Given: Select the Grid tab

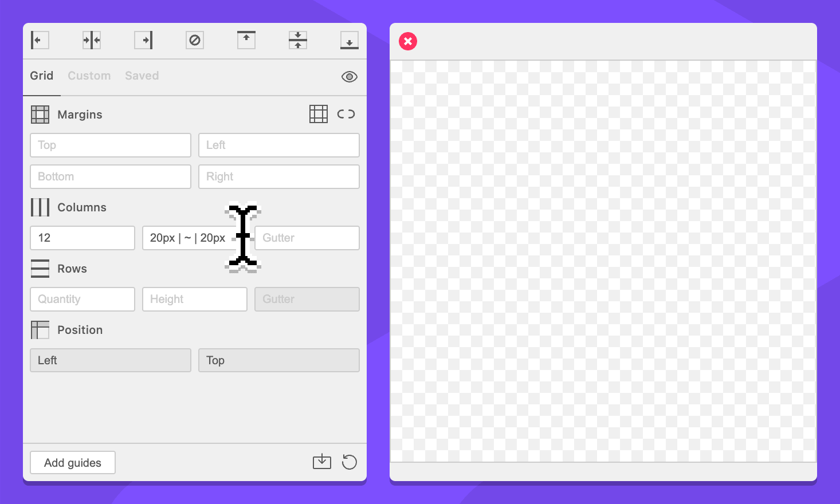Looking at the screenshot, I should pyautogui.click(x=42, y=76).
